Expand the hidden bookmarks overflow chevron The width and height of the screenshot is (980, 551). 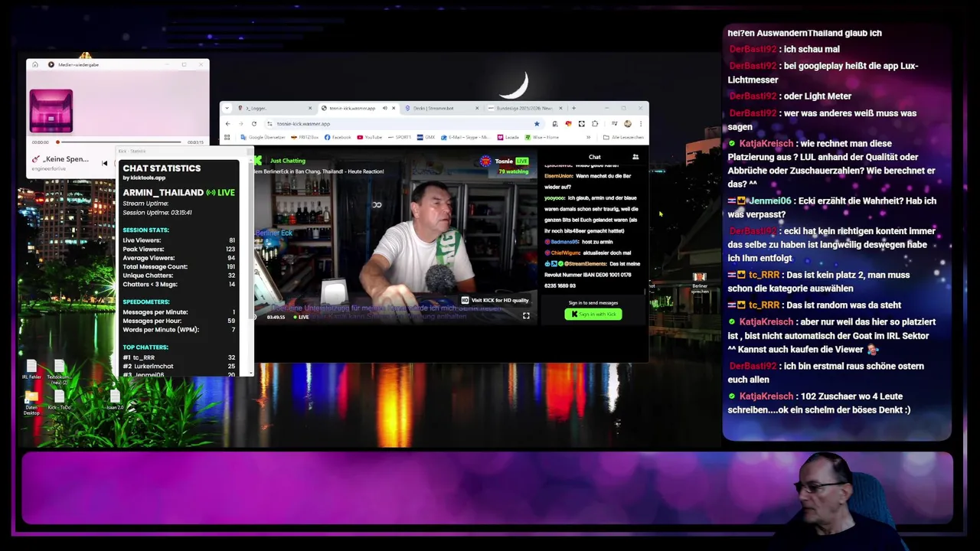[x=589, y=138]
